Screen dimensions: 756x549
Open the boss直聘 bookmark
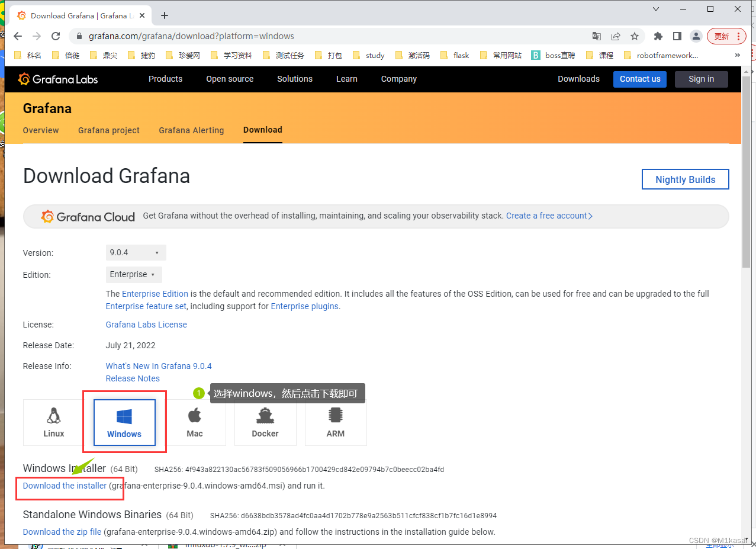coord(553,55)
